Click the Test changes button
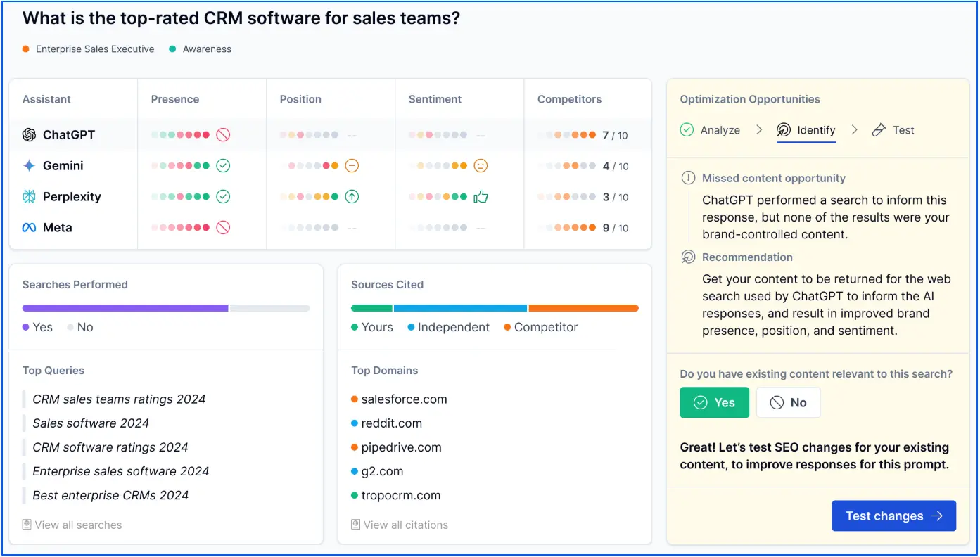The height and width of the screenshot is (557, 980). [894, 516]
